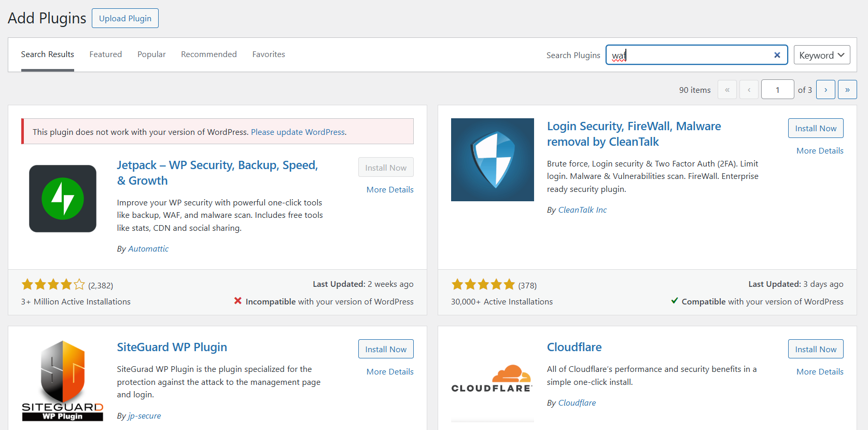This screenshot has height=430, width=868.
Task: Open the Cloudflare plugin title link
Action: pos(575,347)
